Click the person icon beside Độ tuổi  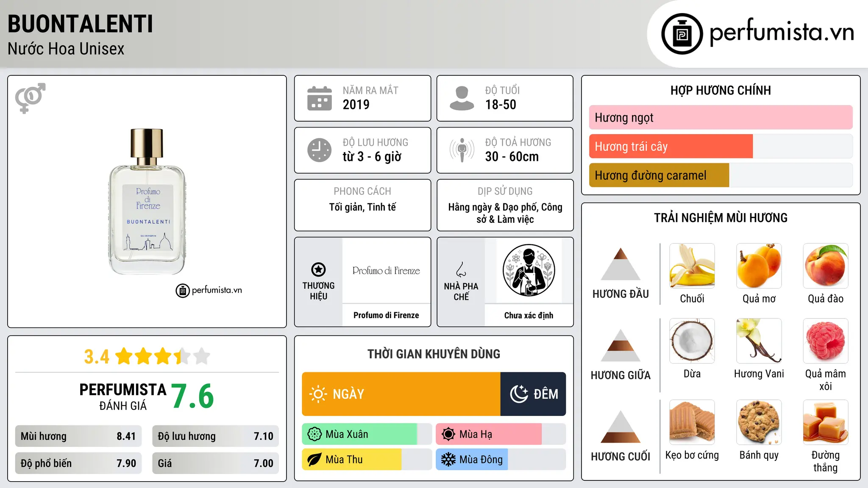[x=462, y=98]
